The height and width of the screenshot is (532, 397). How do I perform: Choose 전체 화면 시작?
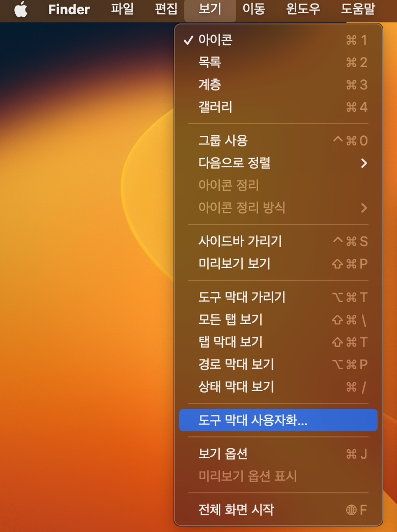(x=278, y=510)
